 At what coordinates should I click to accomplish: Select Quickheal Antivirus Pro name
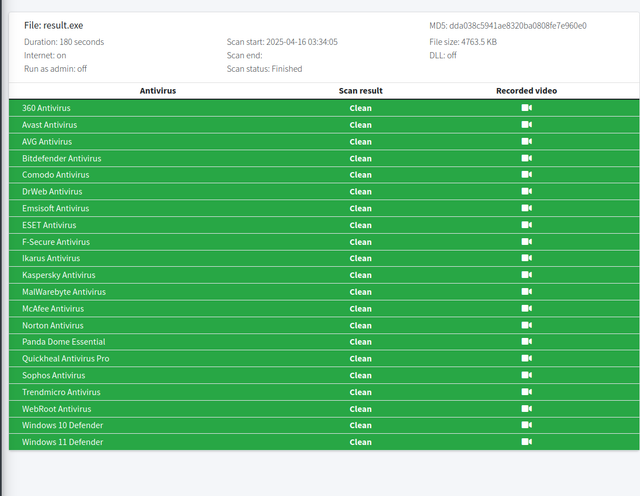(x=66, y=358)
